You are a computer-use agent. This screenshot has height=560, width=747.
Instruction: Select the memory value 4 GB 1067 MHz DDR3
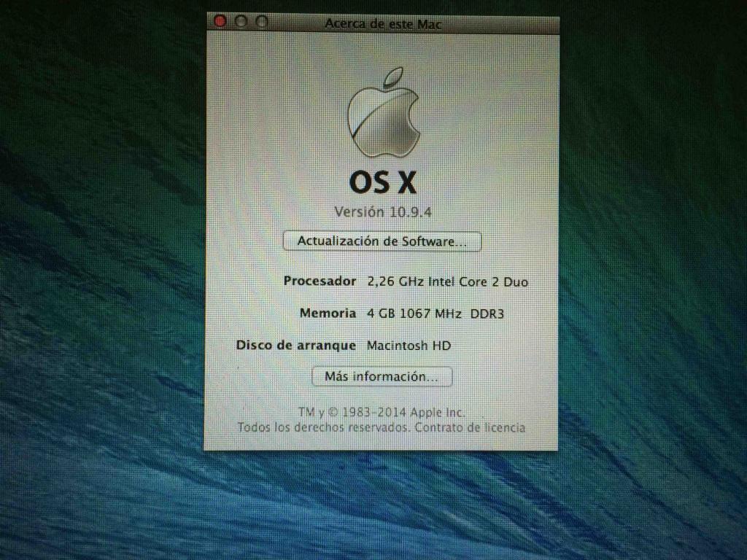[436, 314]
